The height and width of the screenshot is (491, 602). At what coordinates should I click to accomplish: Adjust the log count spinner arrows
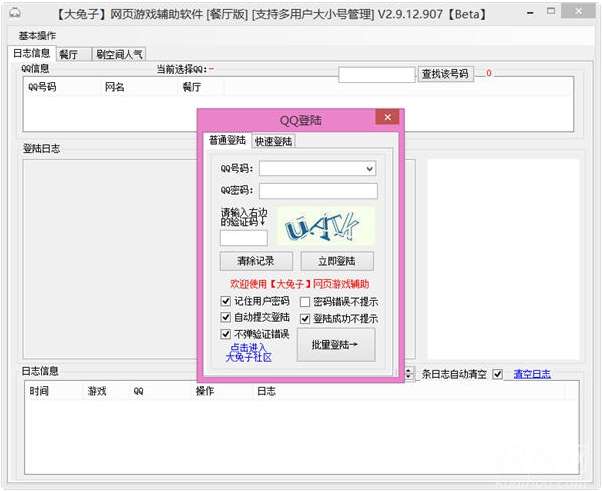pyautogui.click(x=409, y=374)
